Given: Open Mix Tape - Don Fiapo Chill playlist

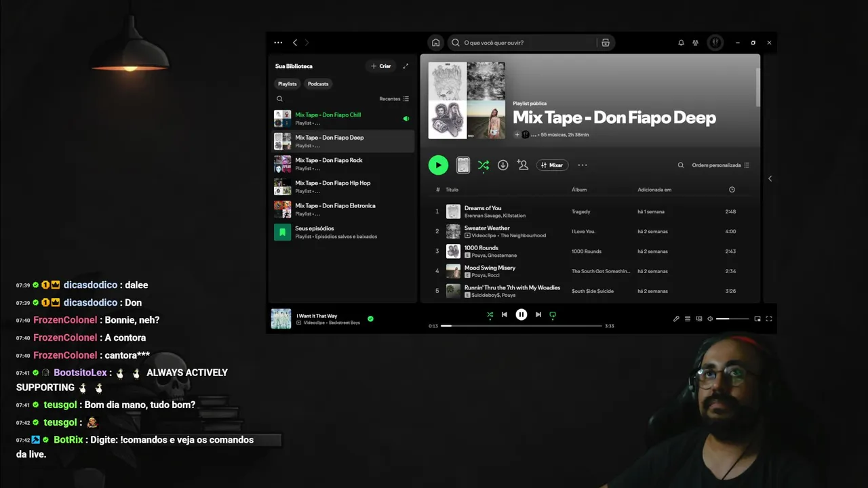Looking at the screenshot, I should click(343, 119).
